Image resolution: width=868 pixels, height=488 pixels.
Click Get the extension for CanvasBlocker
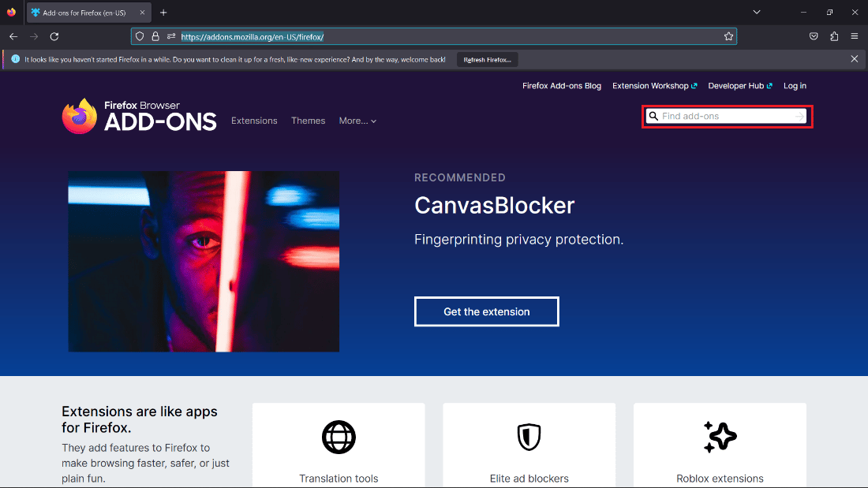pyautogui.click(x=486, y=311)
